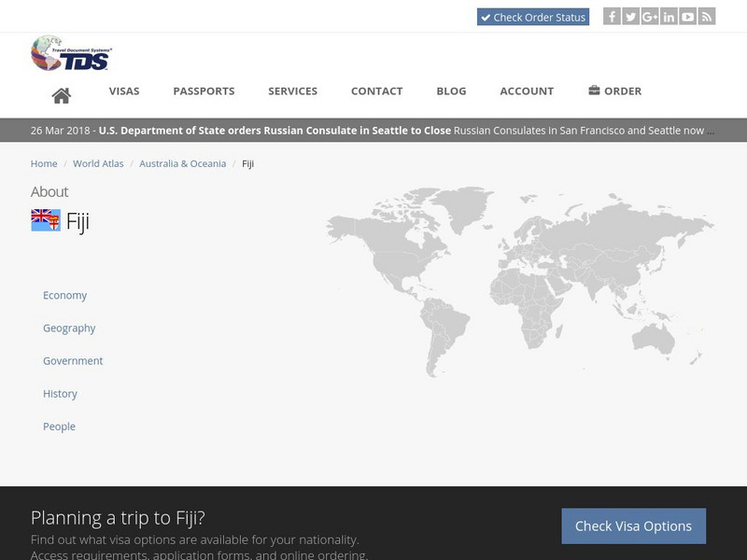747x560 pixels.
Task: Click the '26 Mar 2018' news date
Action: [60, 131]
